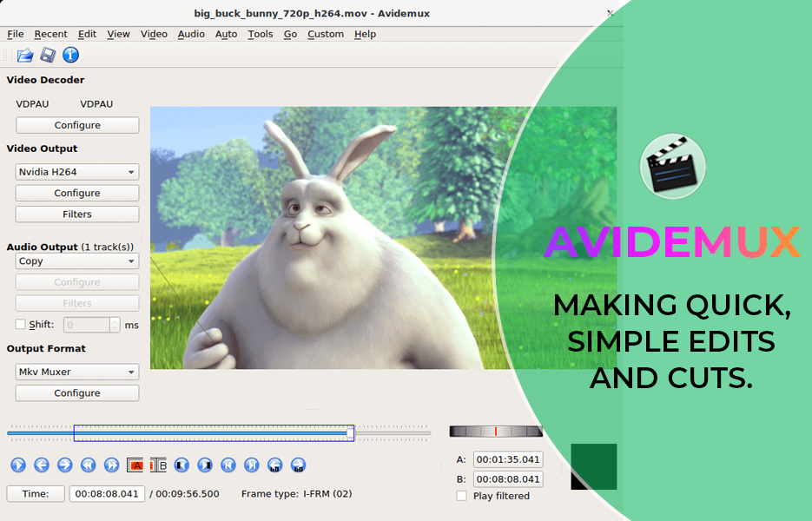The height and width of the screenshot is (521, 812).
Task: Open the Video menu
Action: (x=154, y=34)
